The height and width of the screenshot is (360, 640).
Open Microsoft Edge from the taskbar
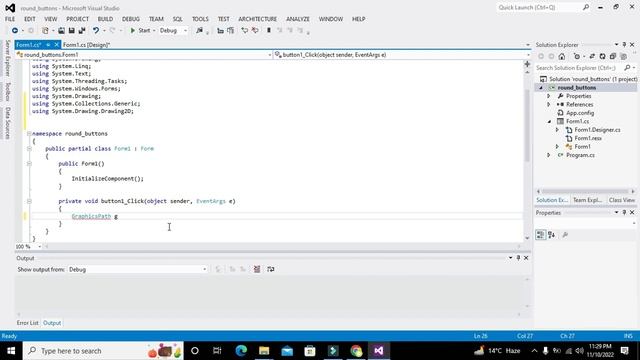[241, 351]
